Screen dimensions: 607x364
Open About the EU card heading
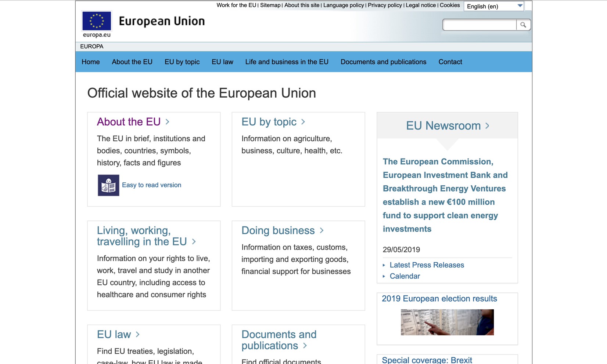click(129, 122)
